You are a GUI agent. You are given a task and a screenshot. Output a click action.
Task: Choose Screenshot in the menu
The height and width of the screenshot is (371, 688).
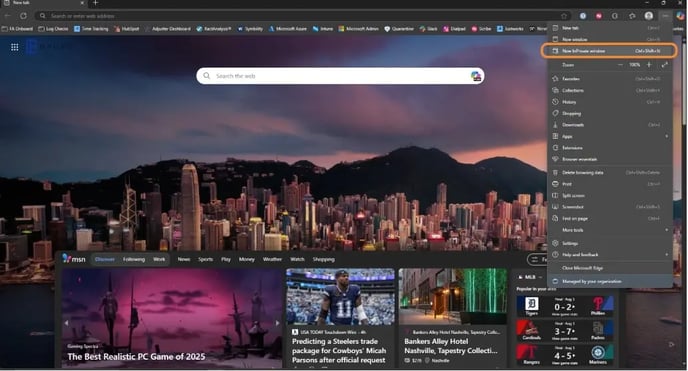tap(609, 207)
